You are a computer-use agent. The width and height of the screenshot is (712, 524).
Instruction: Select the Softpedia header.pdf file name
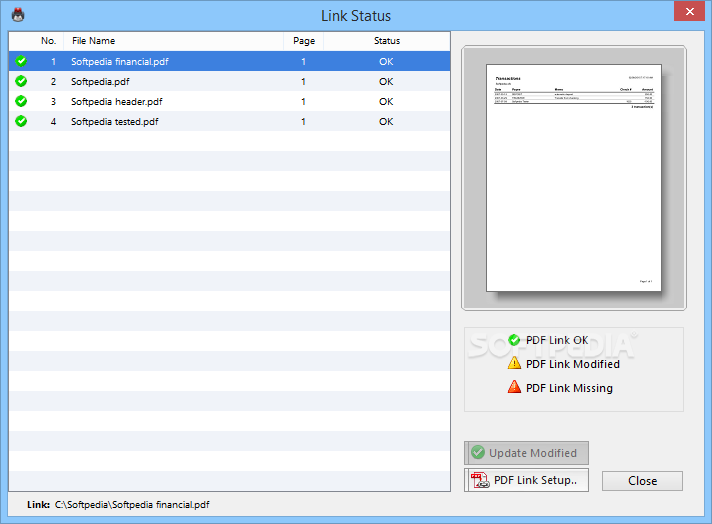pyautogui.click(x=117, y=102)
